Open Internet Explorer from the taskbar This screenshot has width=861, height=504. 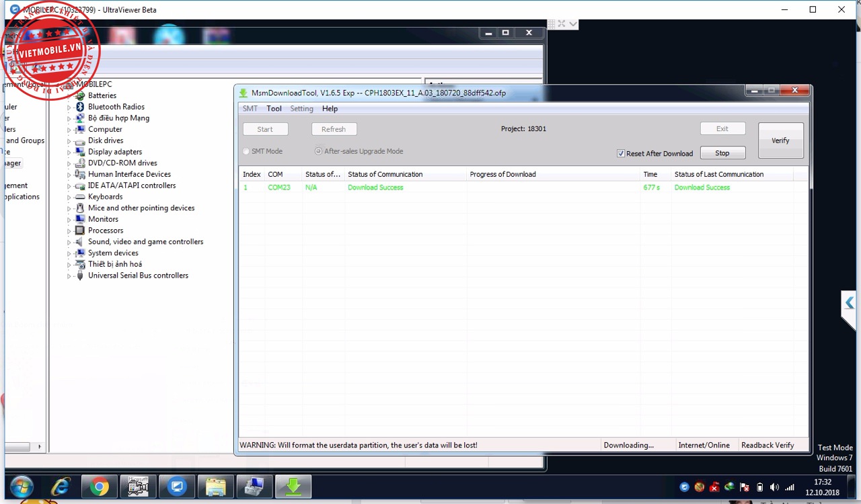click(x=60, y=487)
